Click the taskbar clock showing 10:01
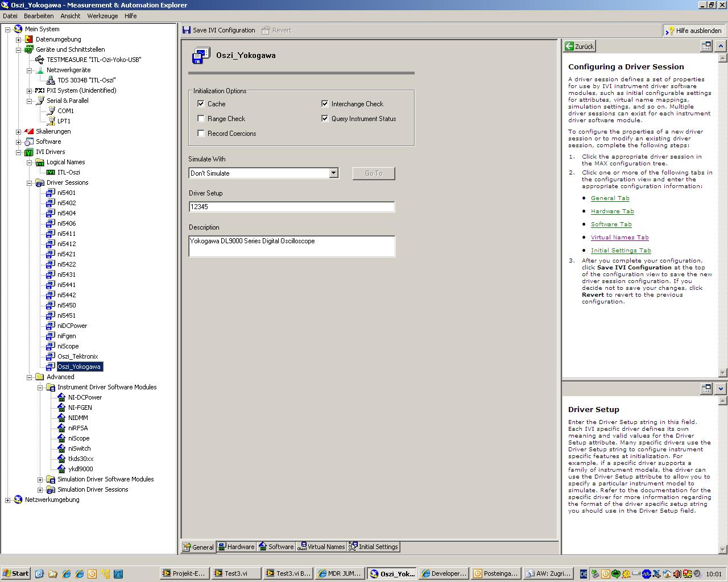 coord(713,574)
